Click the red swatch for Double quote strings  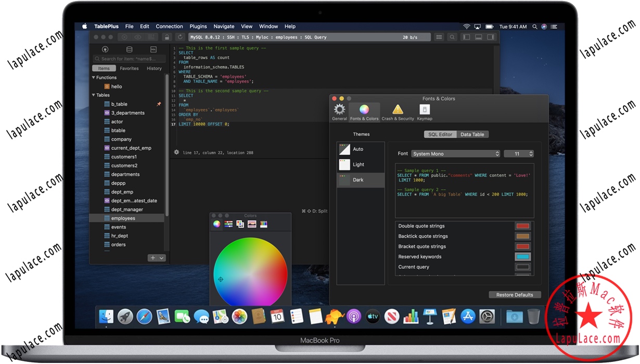click(522, 226)
